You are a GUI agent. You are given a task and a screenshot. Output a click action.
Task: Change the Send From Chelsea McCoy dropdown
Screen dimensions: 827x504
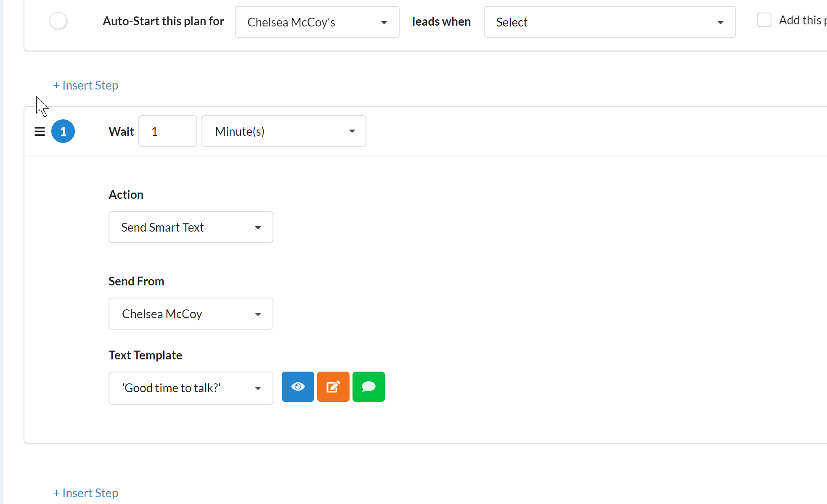(191, 314)
